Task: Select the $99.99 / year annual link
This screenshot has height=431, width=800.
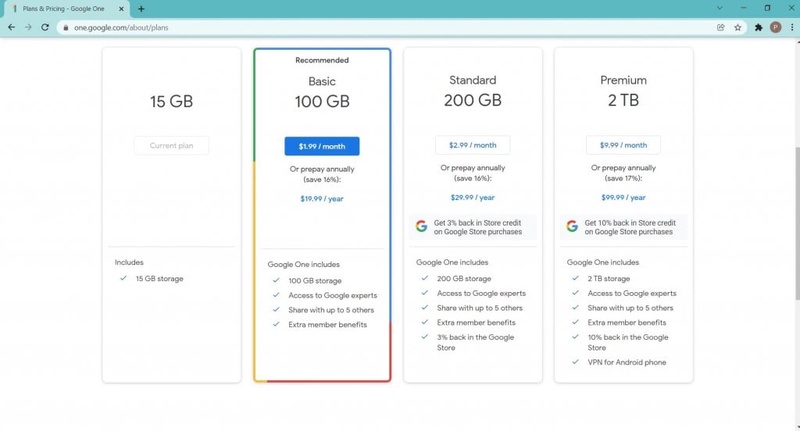Action: point(623,197)
